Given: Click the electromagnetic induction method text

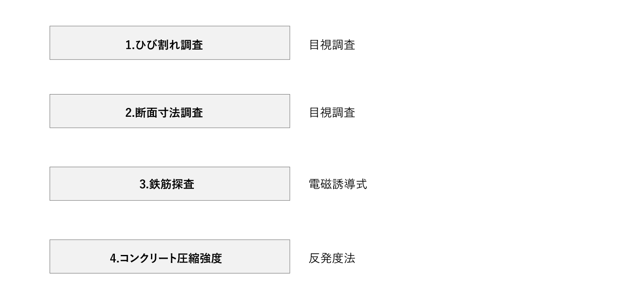Looking at the screenshot, I should coord(338,184).
